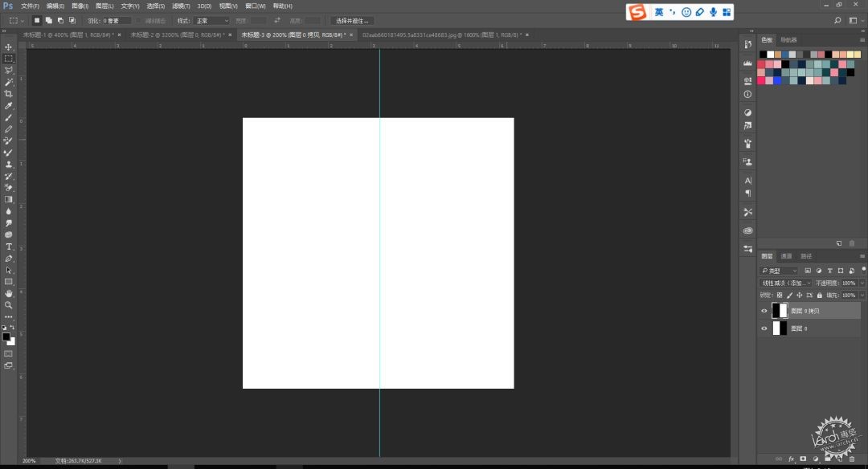Toggle lock transparent pixels
This screenshot has width=868, height=469.
(780, 296)
